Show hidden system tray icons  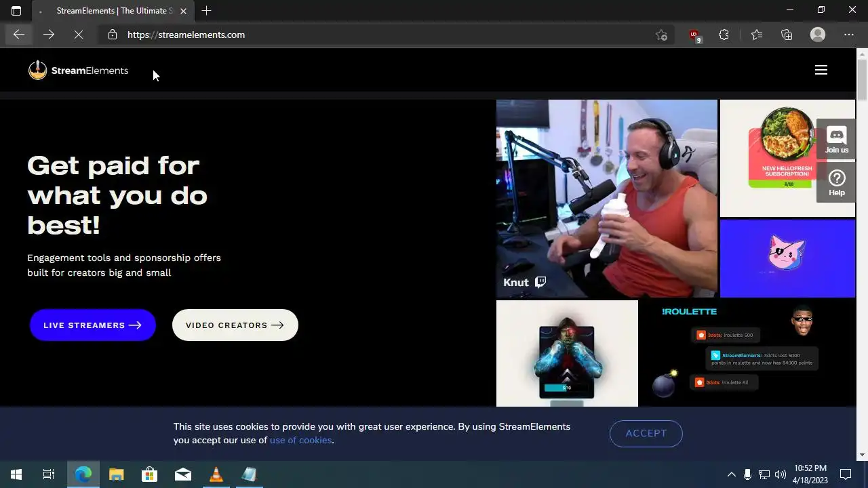731,474
